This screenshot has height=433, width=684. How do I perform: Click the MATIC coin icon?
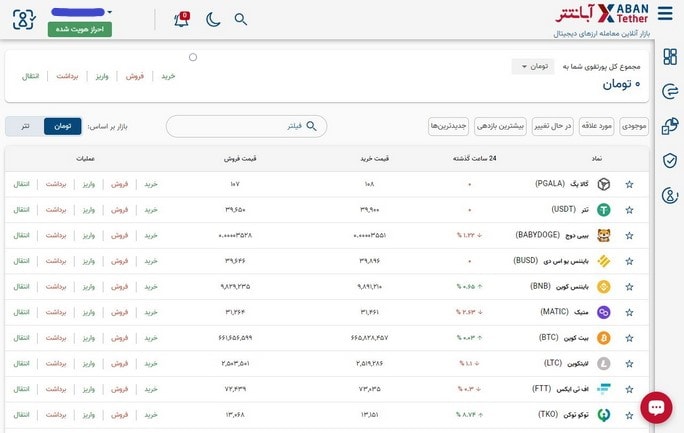click(x=604, y=313)
